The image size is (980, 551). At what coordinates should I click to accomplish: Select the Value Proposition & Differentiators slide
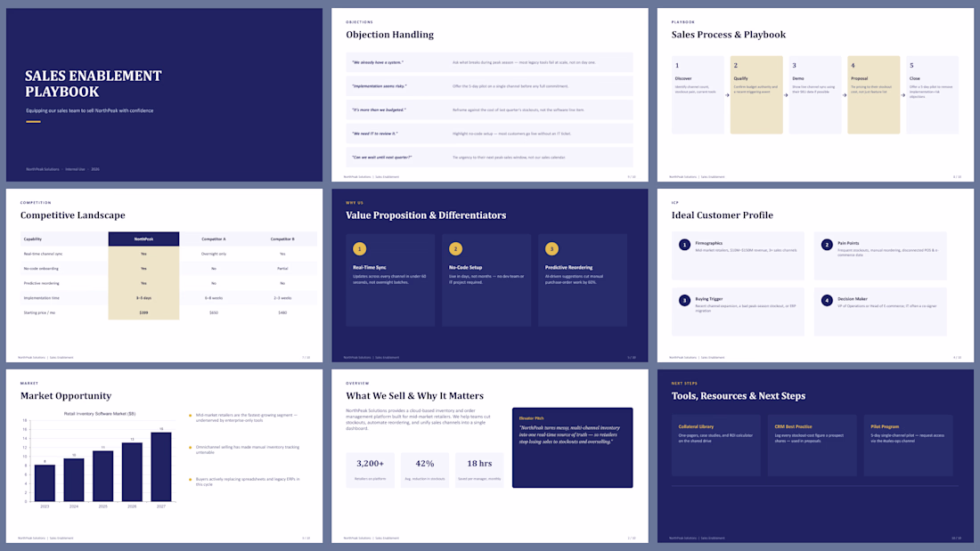[x=490, y=276]
